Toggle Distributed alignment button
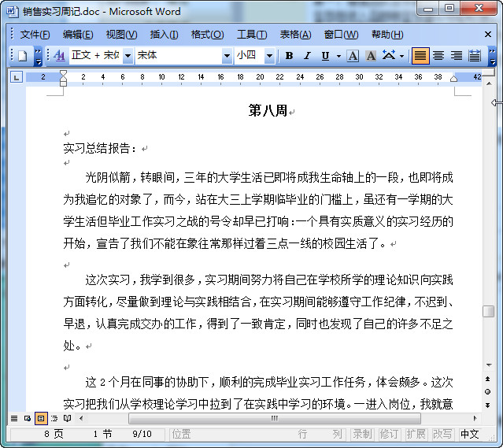The image size is (503, 448). (475, 56)
